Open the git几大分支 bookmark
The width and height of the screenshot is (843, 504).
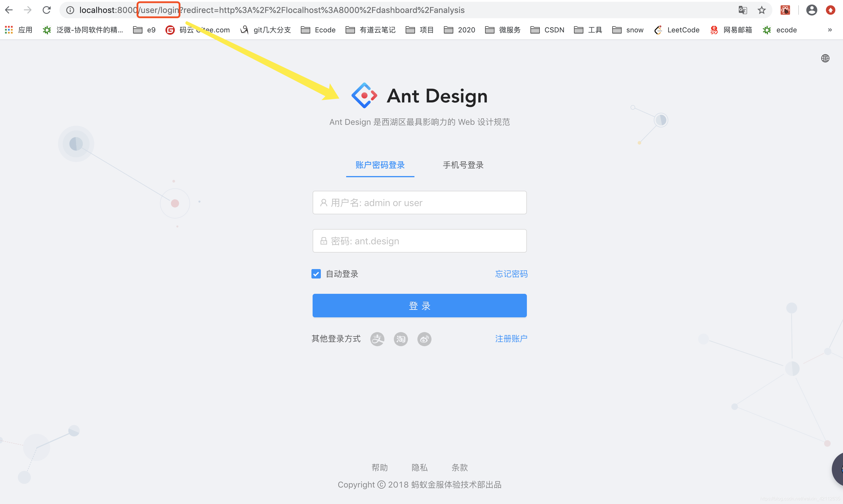point(265,30)
